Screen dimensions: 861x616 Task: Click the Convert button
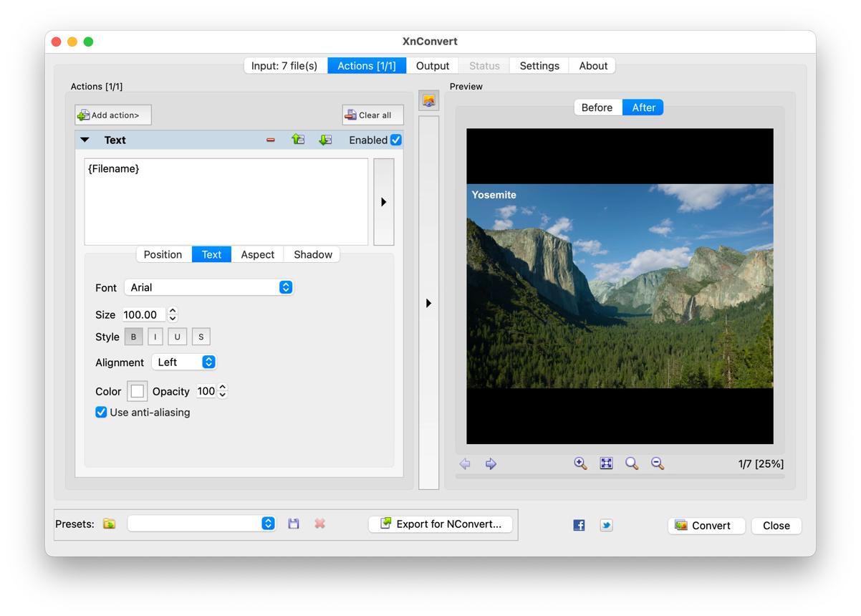706,526
